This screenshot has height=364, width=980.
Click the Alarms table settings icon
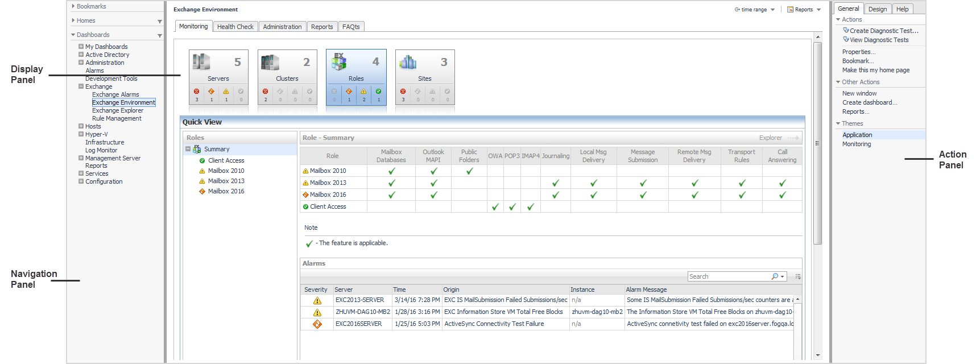point(798,276)
